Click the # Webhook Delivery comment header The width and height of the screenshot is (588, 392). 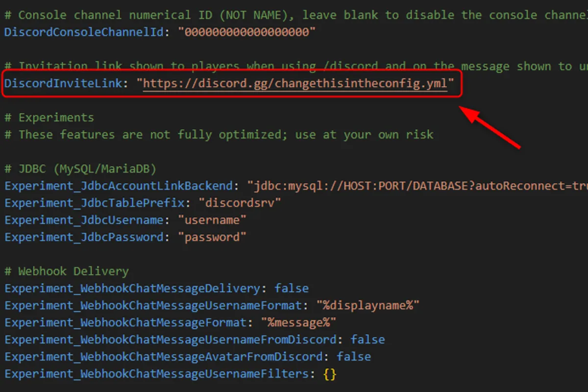coord(66,271)
